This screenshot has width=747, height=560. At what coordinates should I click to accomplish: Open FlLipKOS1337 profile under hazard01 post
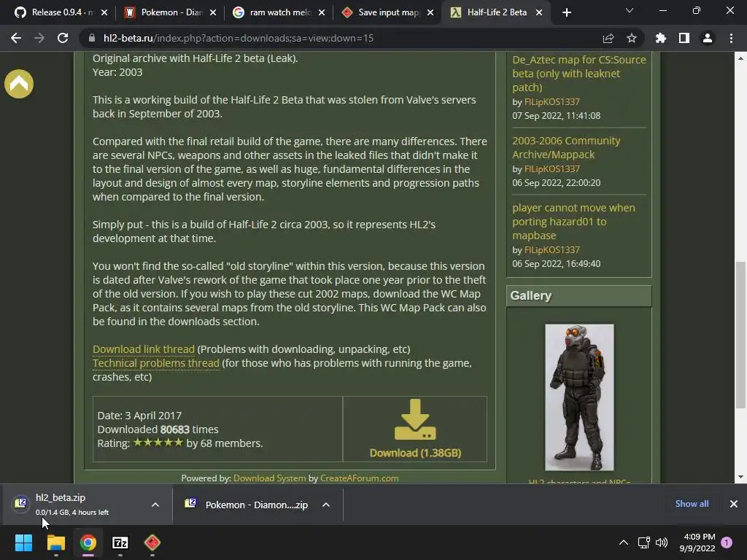pyautogui.click(x=551, y=250)
